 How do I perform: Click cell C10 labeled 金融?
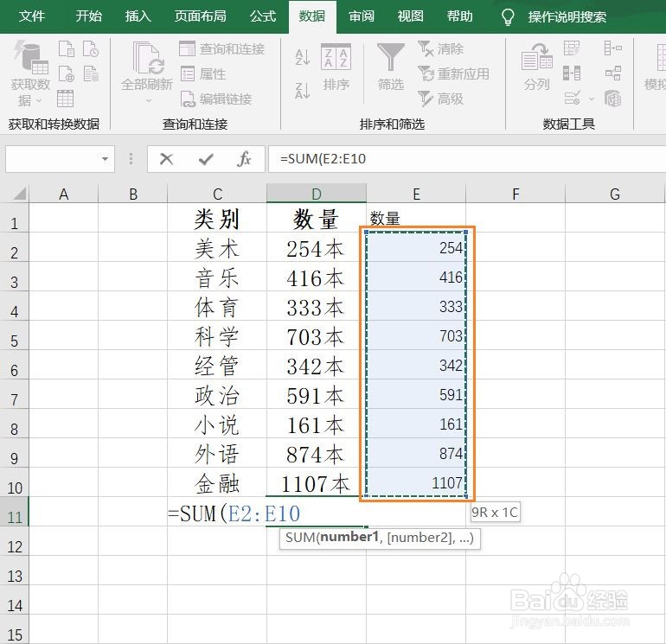[x=217, y=482]
